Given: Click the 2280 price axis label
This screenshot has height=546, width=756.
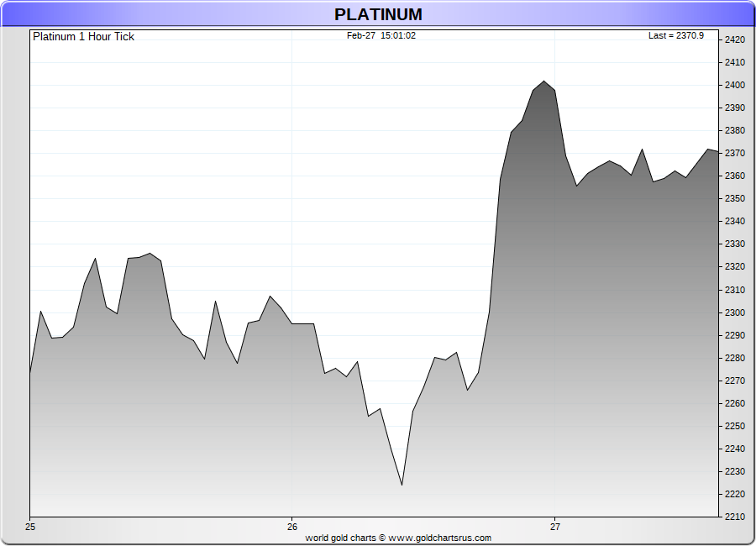Looking at the screenshot, I should tap(735, 359).
